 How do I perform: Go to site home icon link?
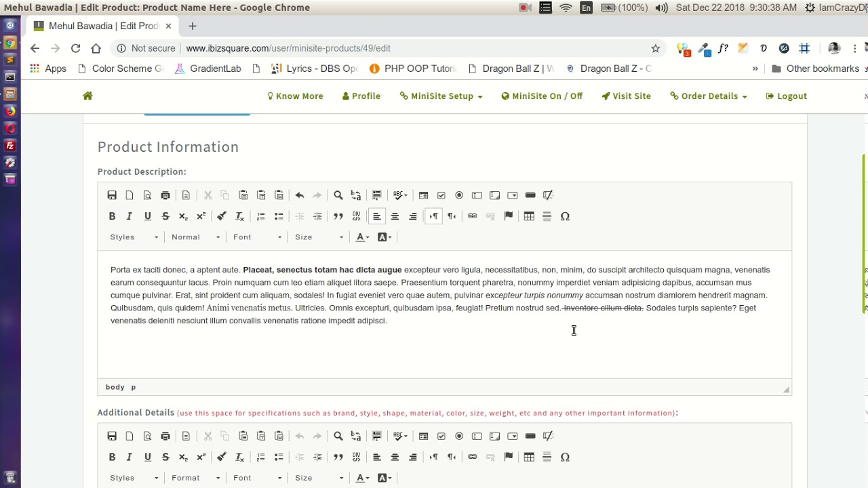(x=87, y=96)
